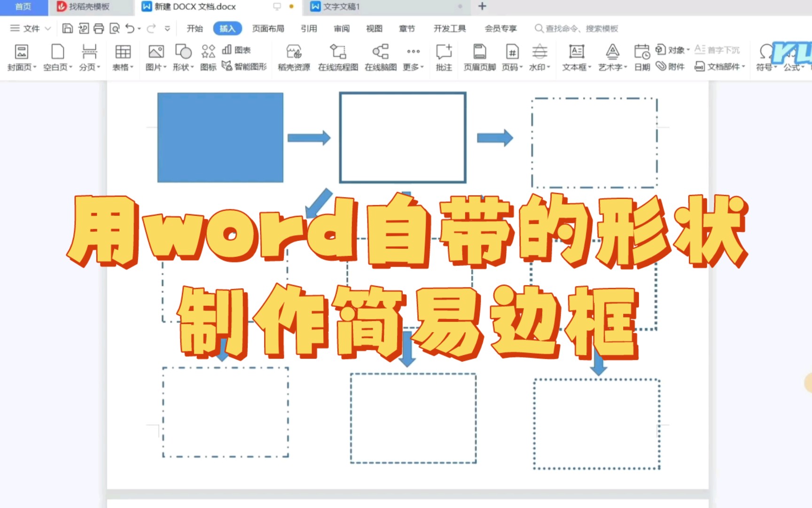812x508 pixels.
Task: Select the solid-outline empty rectangle
Action: (403, 137)
